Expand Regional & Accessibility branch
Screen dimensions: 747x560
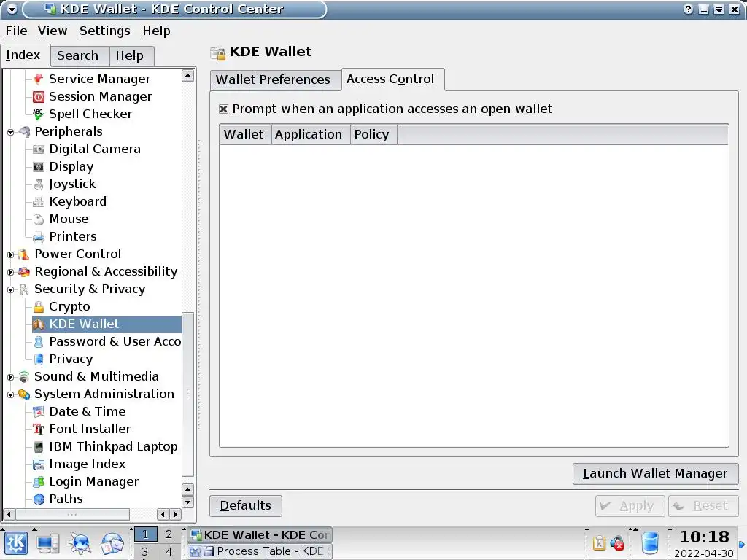click(x=10, y=273)
